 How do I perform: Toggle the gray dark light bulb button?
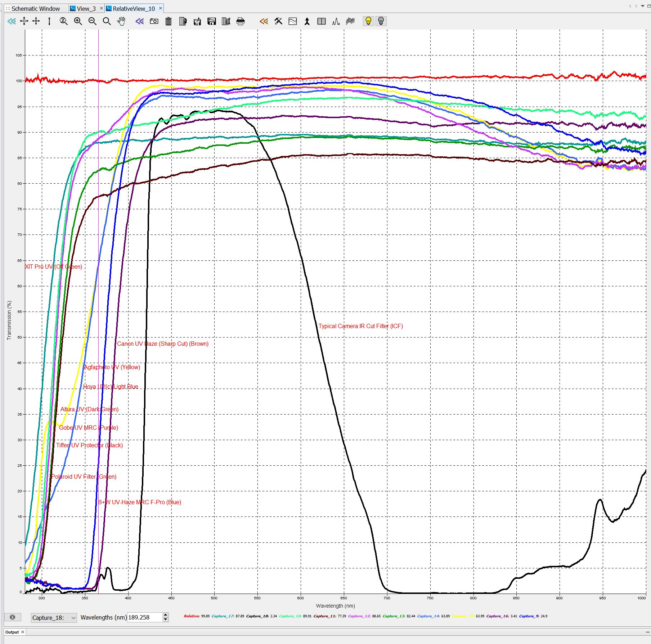pyautogui.click(x=381, y=21)
